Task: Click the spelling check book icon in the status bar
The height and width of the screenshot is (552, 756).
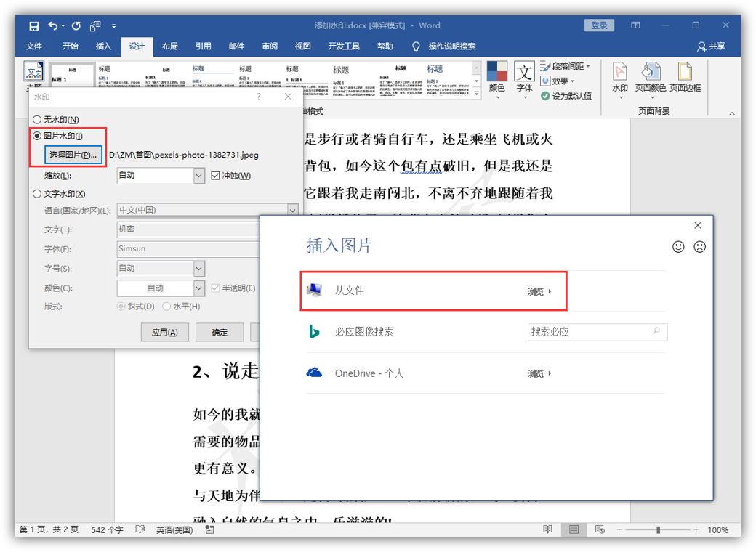Action: click(x=140, y=529)
